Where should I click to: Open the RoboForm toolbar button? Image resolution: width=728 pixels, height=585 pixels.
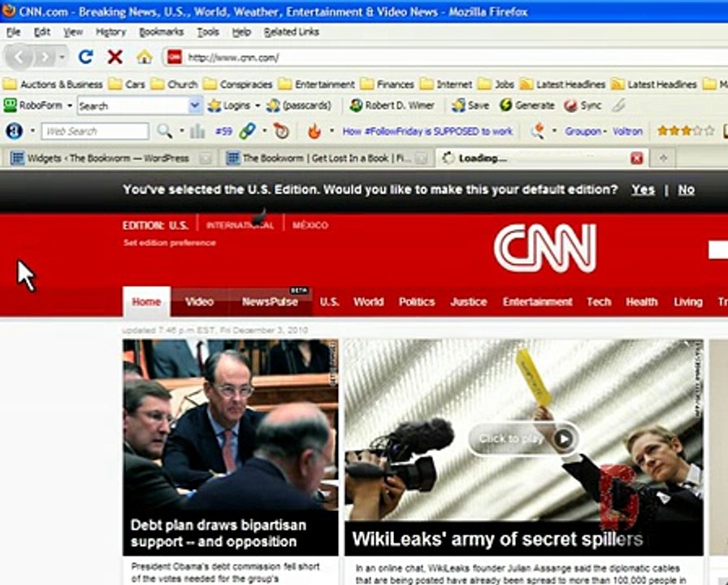pos(33,106)
